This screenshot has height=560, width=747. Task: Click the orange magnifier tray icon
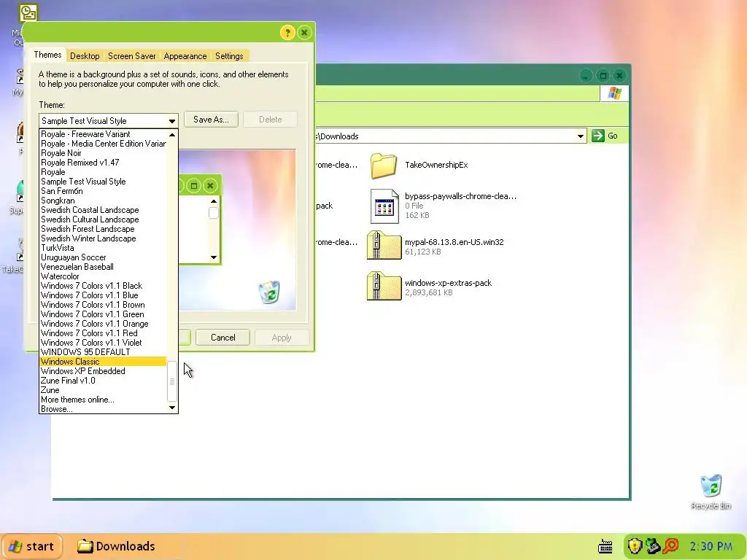[x=671, y=546]
